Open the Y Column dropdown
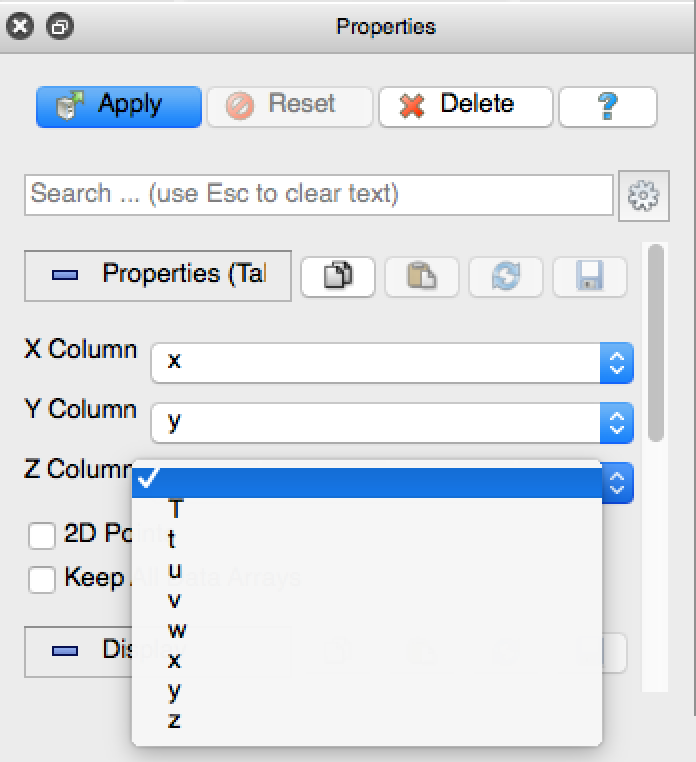696x762 pixels. 392,422
